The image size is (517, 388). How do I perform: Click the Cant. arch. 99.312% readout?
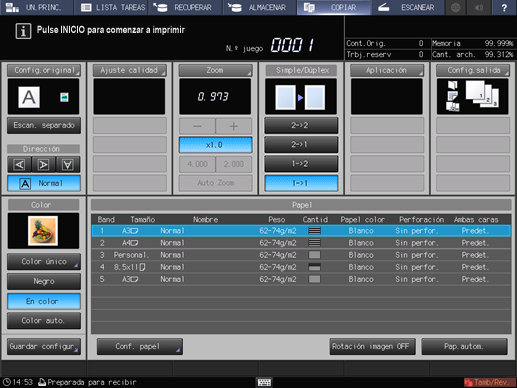coord(473,54)
